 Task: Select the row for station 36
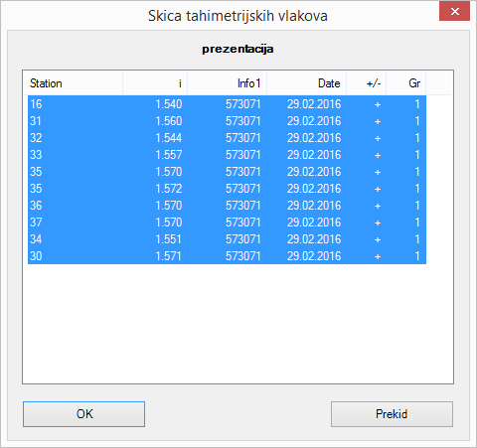227,206
